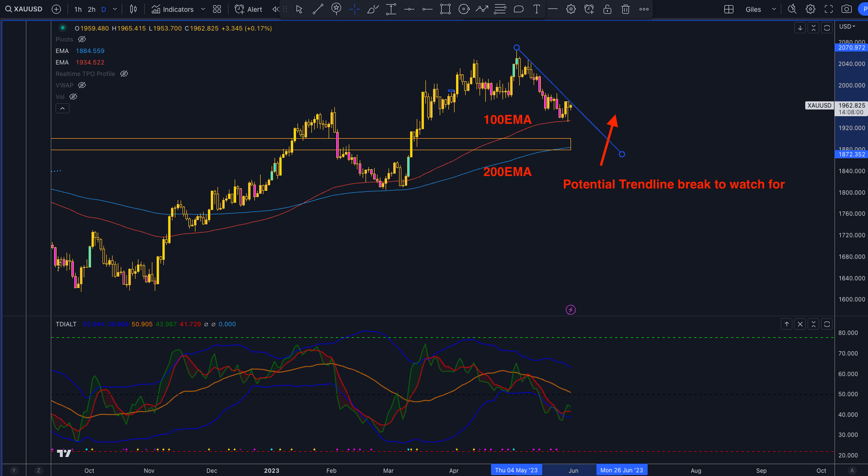Show the Realtime TPO Profile indicator
868x476 pixels.
click(x=124, y=74)
